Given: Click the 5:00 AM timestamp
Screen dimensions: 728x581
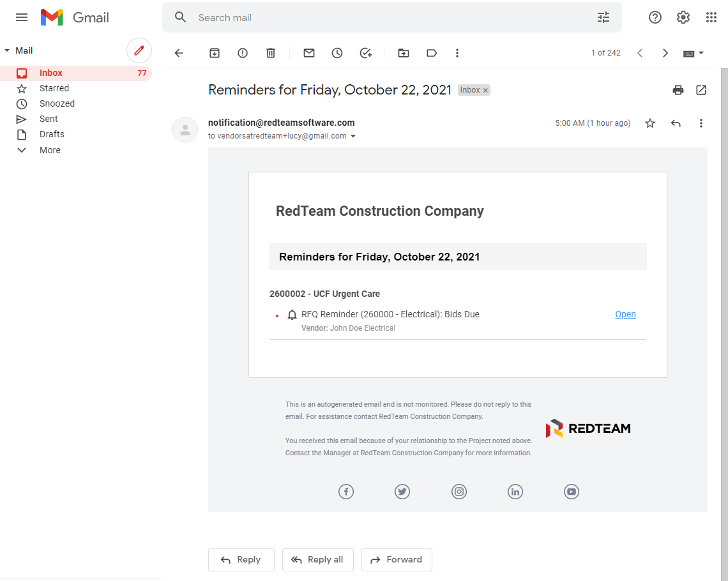Looking at the screenshot, I should (593, 123).
